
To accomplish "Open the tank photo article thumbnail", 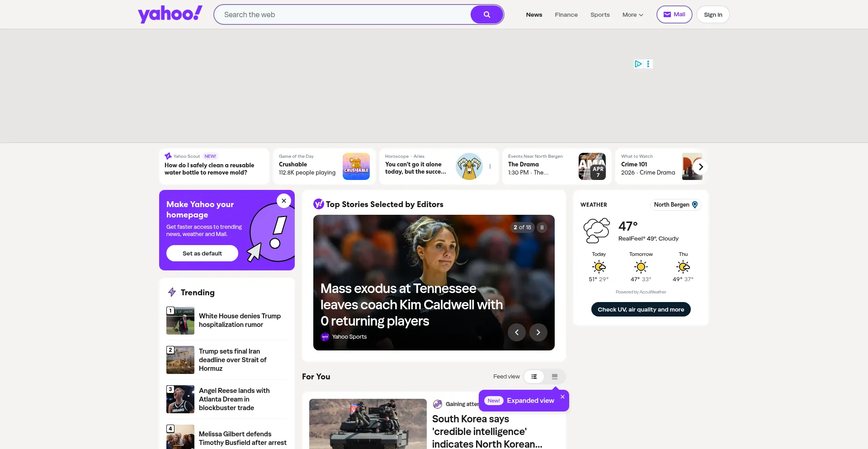I will [368, 424].
